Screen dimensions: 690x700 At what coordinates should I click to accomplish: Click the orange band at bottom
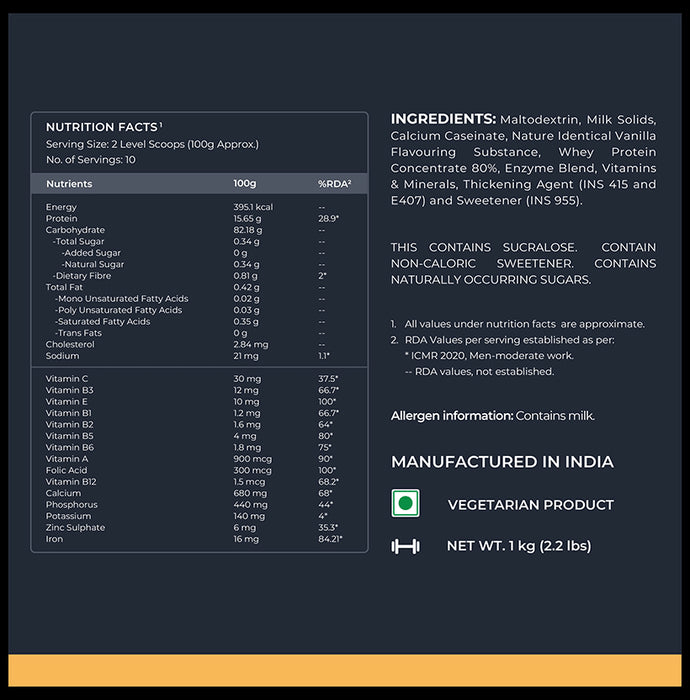point(345,670)
